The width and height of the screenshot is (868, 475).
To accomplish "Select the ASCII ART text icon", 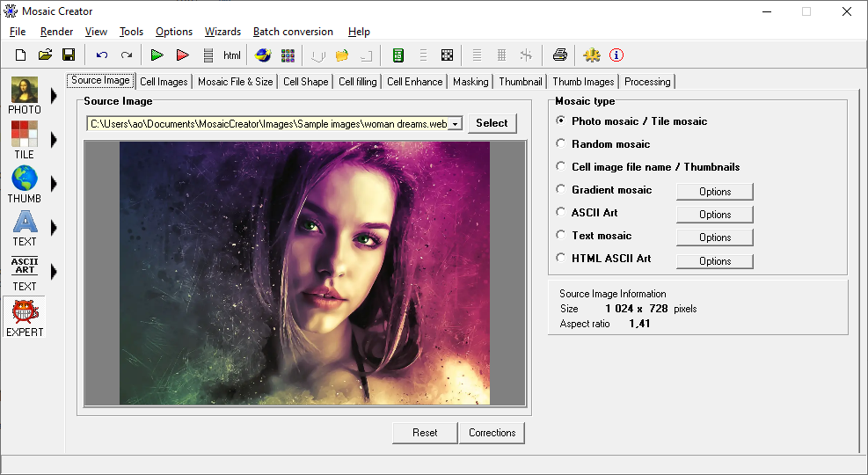I will [25, 266].
